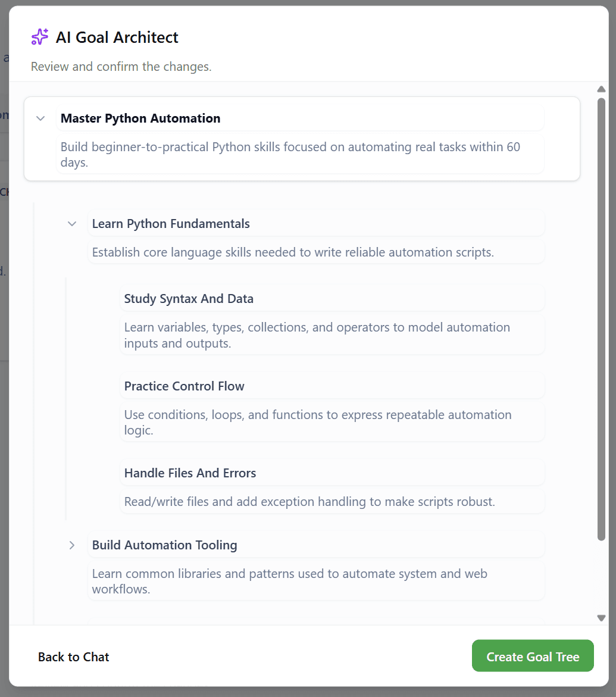Select the Handle Files And Errors title
This screenshot has width=616, height=697.
pyautogui.click(x=332, y=473)
